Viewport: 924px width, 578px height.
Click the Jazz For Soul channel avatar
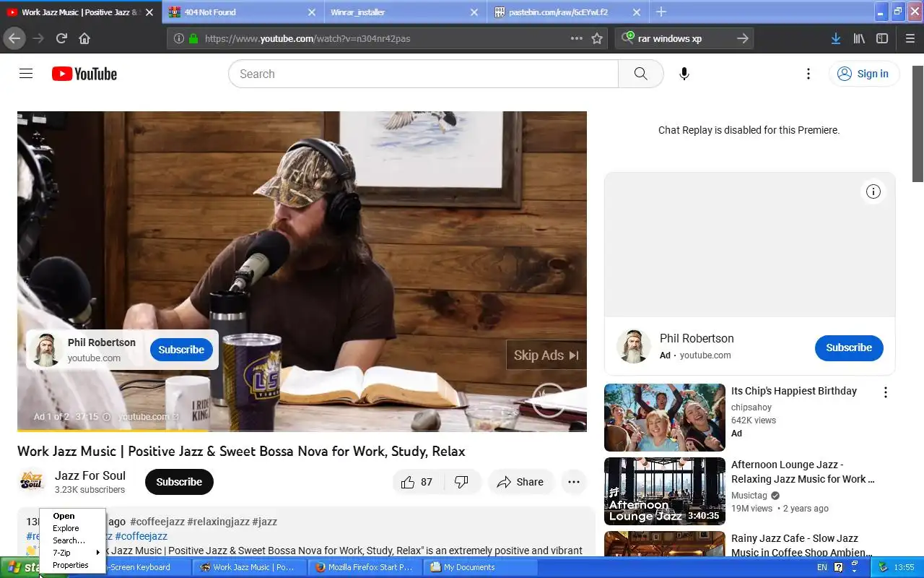click(x=32, y=482)
